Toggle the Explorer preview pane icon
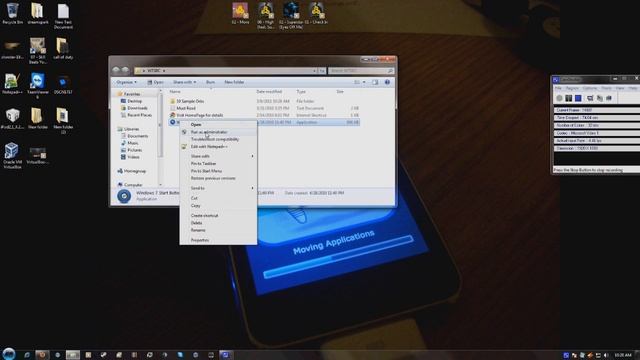Screen dimensions: 640x360 click(x=375, y=82)
